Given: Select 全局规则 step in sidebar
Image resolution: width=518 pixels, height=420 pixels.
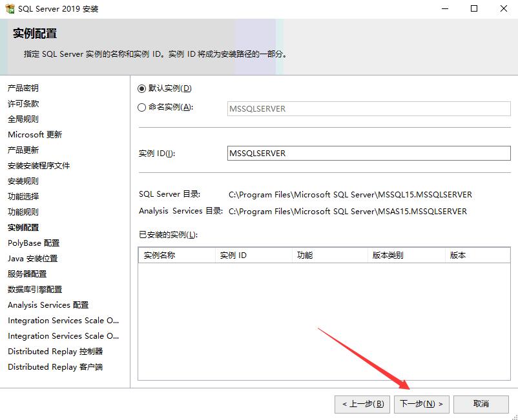Looking at the screenshot, I should [23, 119].
